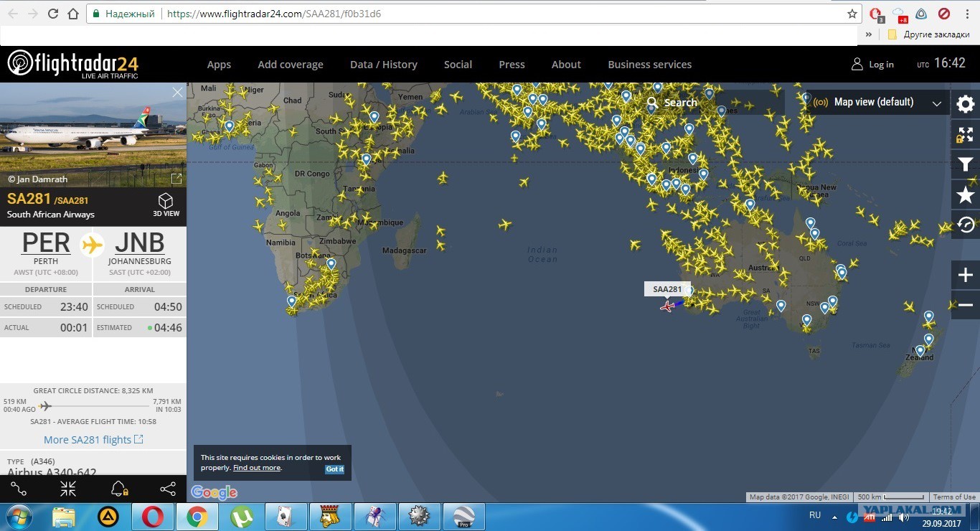Open the About menu
Viewport: 980px width, 531px height.
pos(566,65)
